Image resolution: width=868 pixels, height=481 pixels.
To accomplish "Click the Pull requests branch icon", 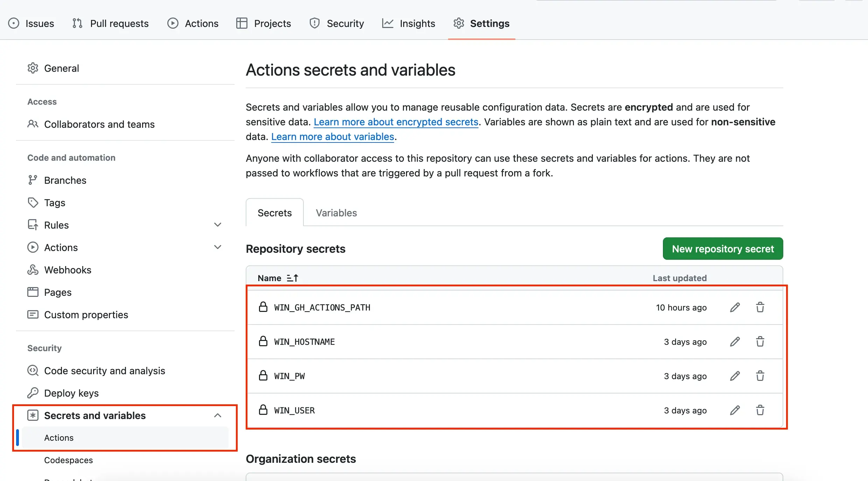I will pos(77,23).
